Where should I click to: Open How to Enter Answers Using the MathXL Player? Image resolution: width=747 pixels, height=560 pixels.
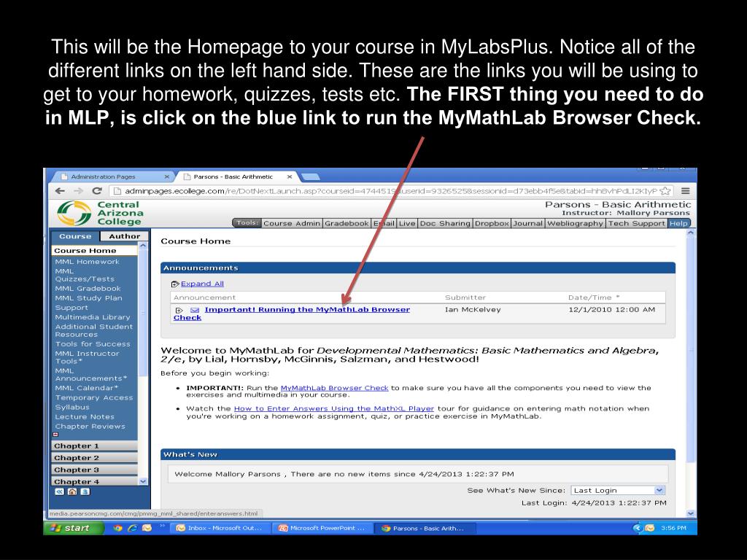(334, 408)
